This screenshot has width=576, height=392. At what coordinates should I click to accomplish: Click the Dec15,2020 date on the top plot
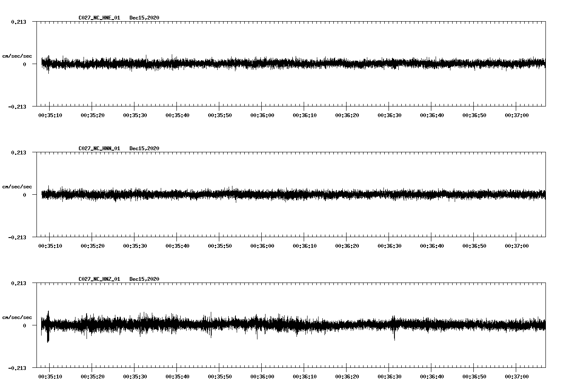145,18
